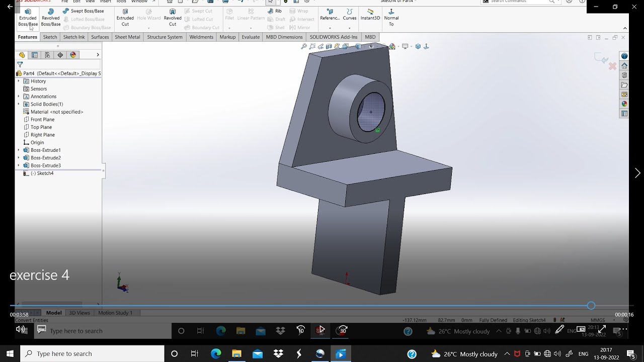Click the Zoom to Fit icon
Image resolution: width=644 pixels, height=362 pixels.
(x=304, y=46)
